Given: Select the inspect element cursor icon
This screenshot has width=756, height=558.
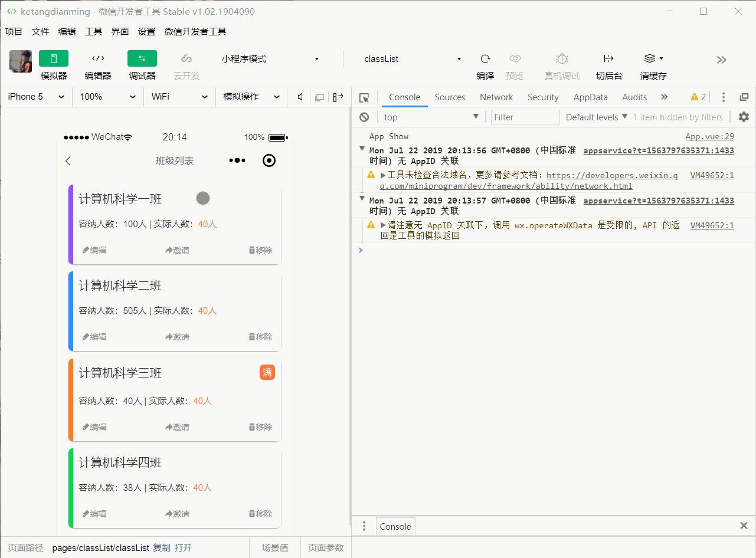Looking at the screenshot, I should tap(364, 97).
